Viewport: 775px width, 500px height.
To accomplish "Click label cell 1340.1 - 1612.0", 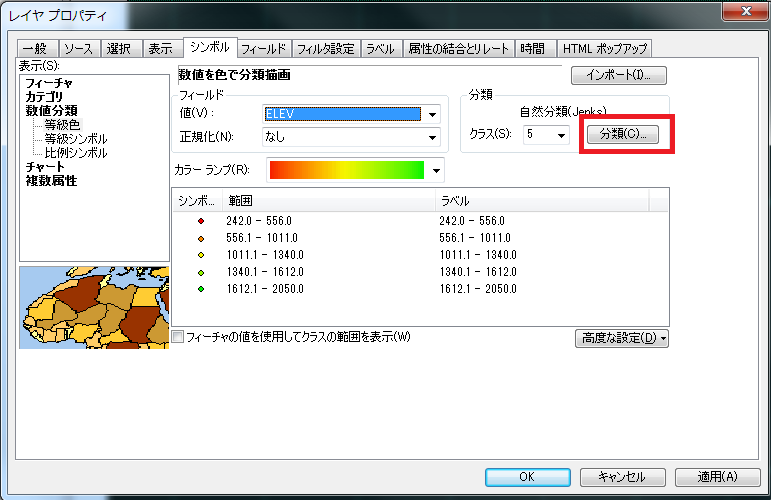I will click(478, 272).
